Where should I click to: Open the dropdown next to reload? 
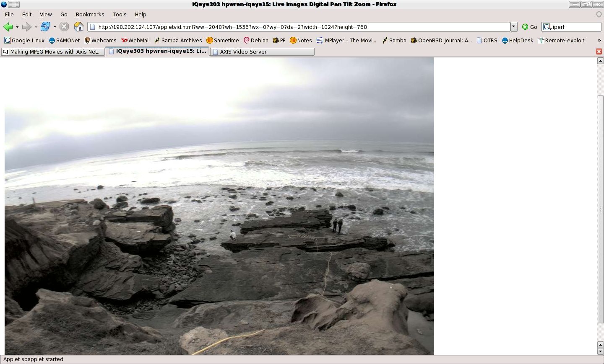coord(55,27)
